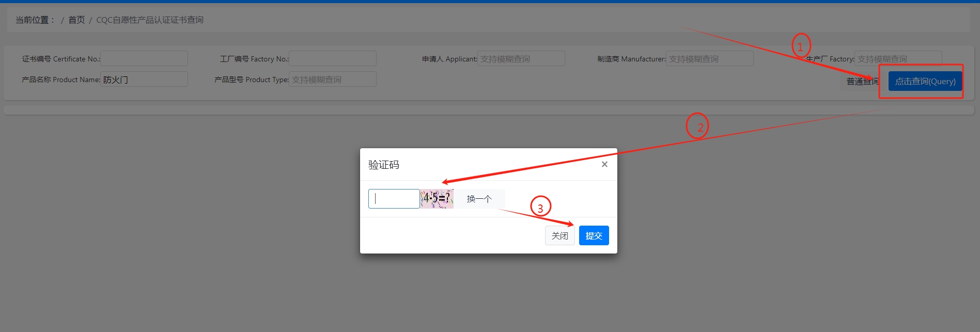Dismiss the dialog using the 关闭 button
This screenshot has width=980, height=332.
click(559, 235)
